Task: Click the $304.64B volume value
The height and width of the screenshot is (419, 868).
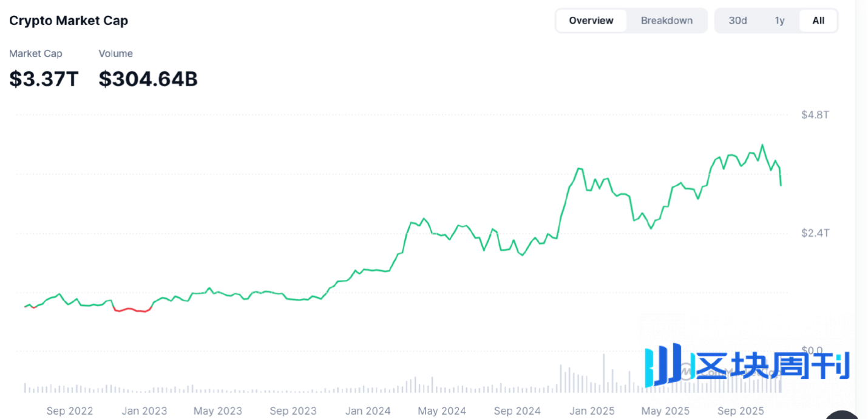Action: coord(148,79)
